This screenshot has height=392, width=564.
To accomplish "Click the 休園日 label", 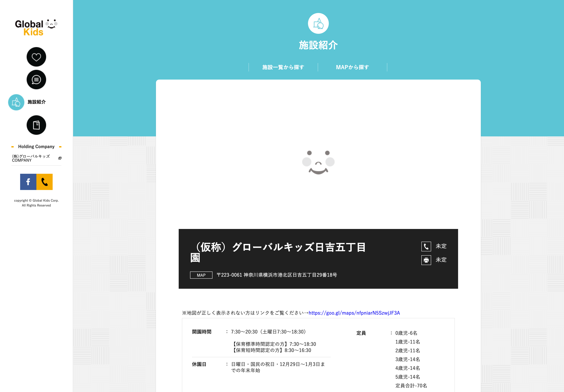I will click(x=199, y=365).
